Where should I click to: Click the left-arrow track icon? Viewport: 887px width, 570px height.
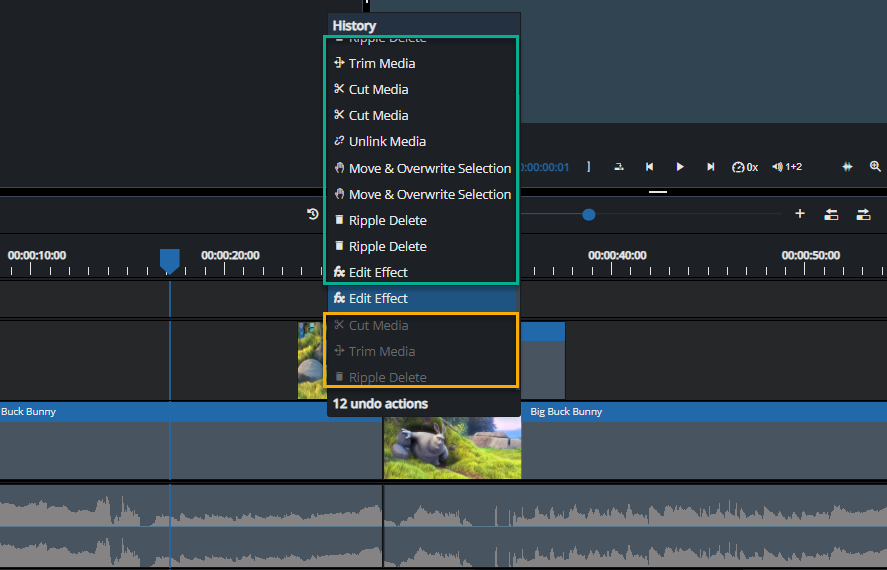pos(831,214)
